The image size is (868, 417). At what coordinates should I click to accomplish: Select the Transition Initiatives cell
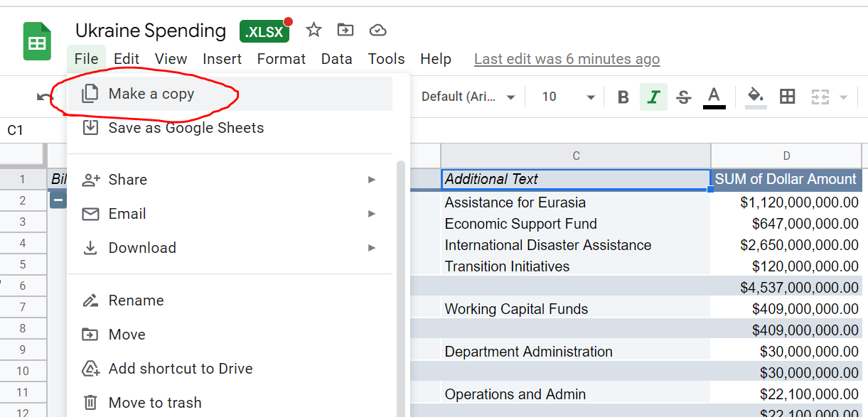tap(576, 266)
